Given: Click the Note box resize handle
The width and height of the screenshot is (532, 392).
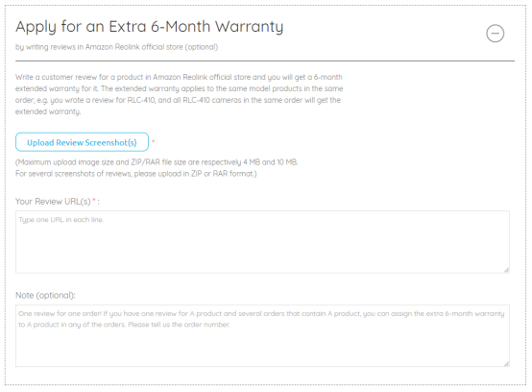Looking at the screenshot, I should [506, 363].
